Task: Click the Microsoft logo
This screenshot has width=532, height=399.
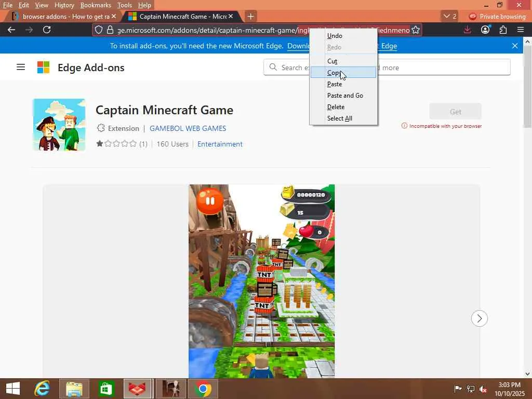Action: click(x=44, y=67)
